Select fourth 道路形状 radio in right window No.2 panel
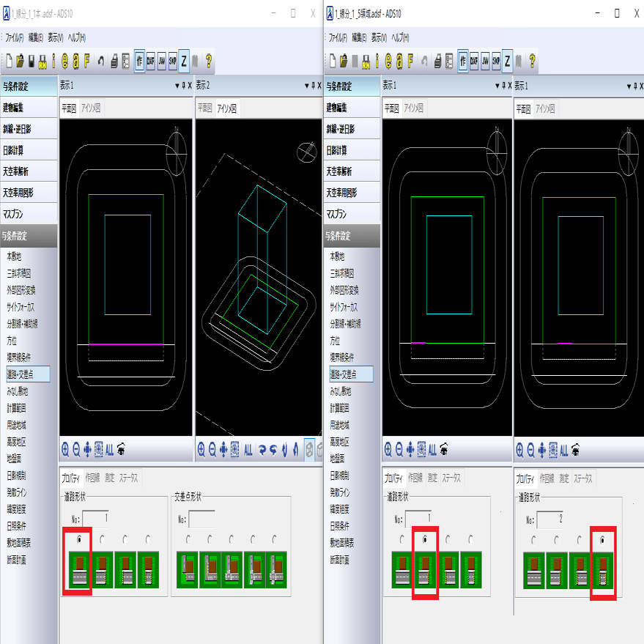Image resolution: width=644 pixels, height=644 pixels. pyautogui.click(x=602, y=540)
